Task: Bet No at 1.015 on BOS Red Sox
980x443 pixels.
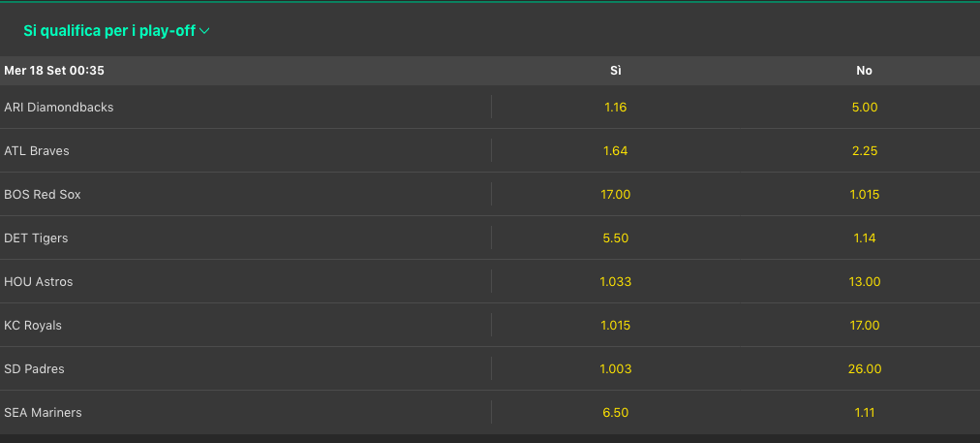Action: [864, 194]
